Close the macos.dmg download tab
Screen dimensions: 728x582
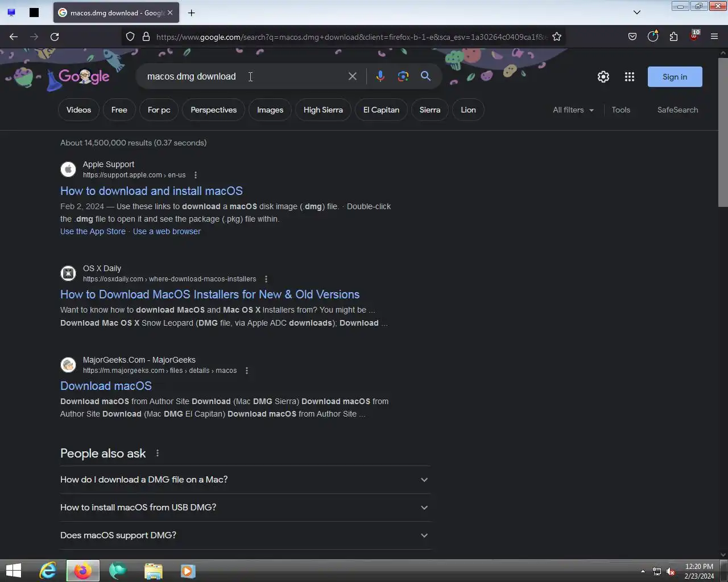tap(169, 13)
